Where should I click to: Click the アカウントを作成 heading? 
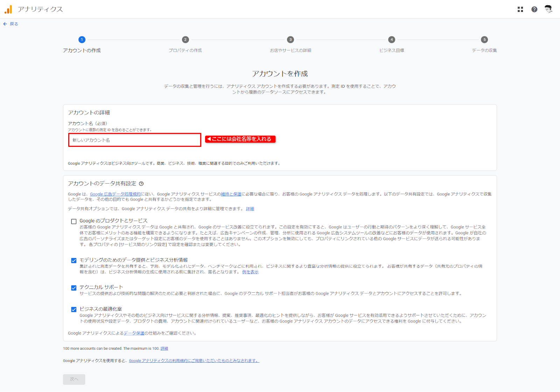click(280, 74)
